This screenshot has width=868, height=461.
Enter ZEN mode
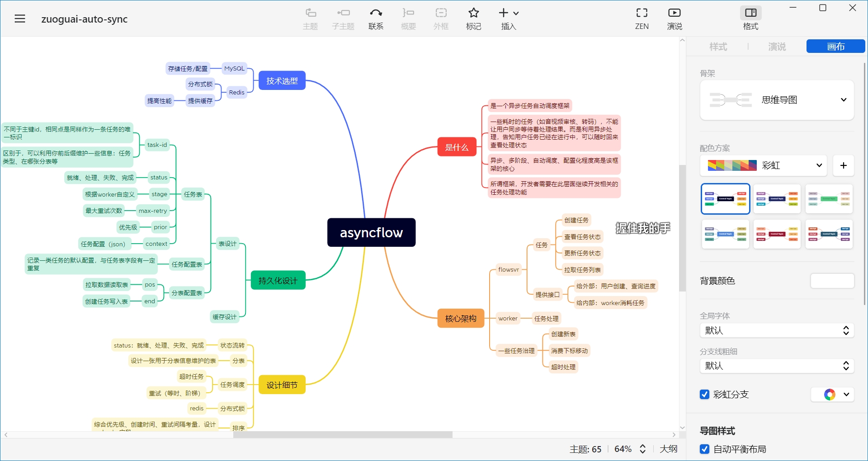(642, 19)
